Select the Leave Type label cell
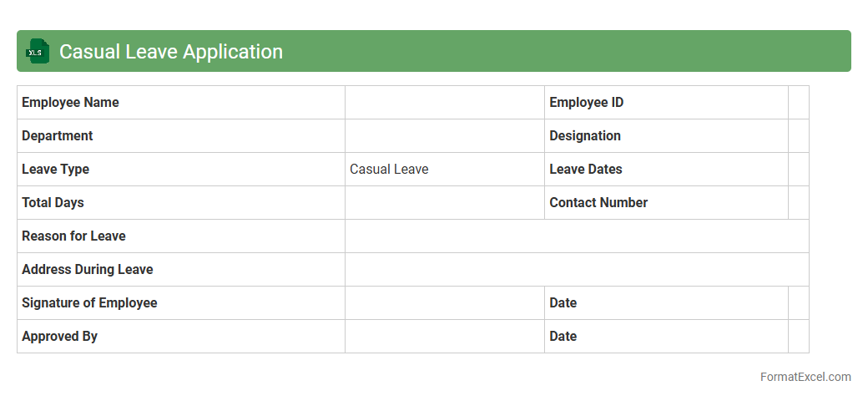 (56, 170)
